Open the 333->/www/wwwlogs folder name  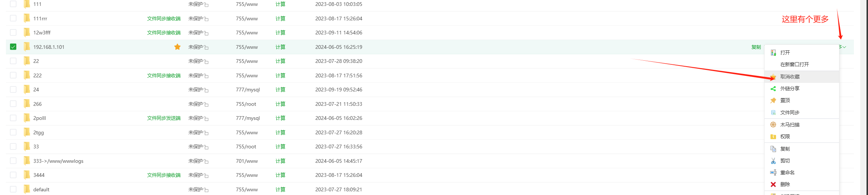(x=58, y=161)
